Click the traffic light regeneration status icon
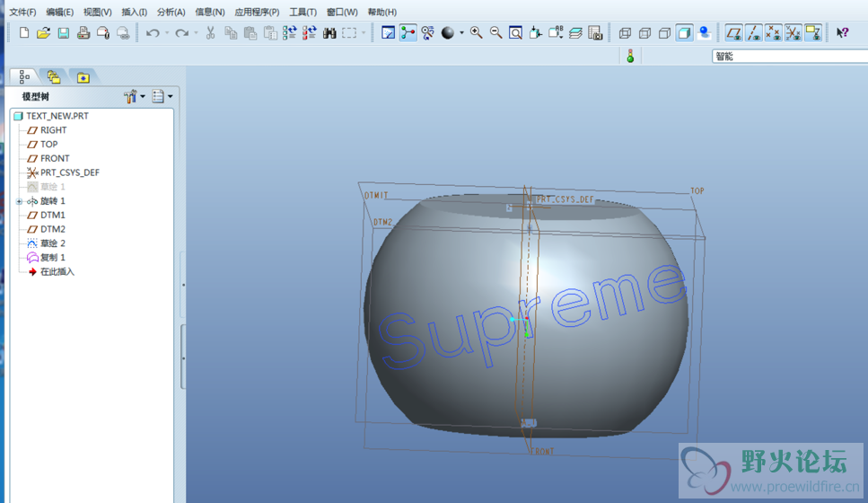The width and height of the screenshot is (868, 503). 630,56
